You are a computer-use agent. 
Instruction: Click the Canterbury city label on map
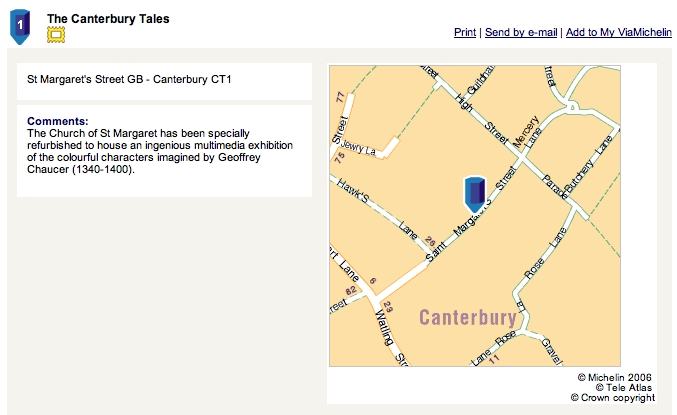coord(468,317)
